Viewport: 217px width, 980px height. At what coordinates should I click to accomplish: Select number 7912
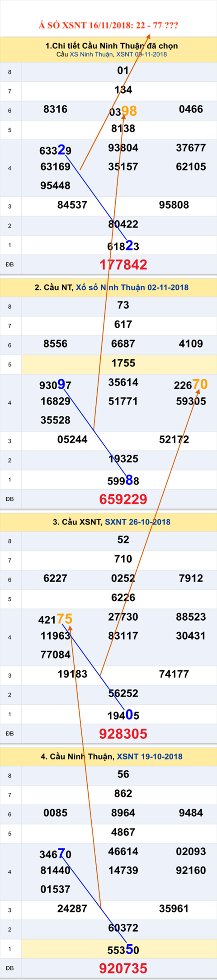coord(191,578)
